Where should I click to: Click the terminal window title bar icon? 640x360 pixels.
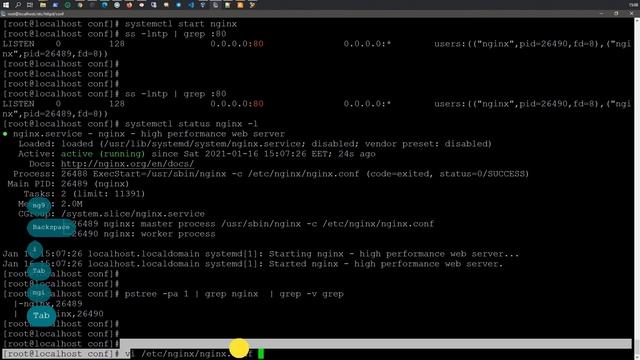(3, 13)
